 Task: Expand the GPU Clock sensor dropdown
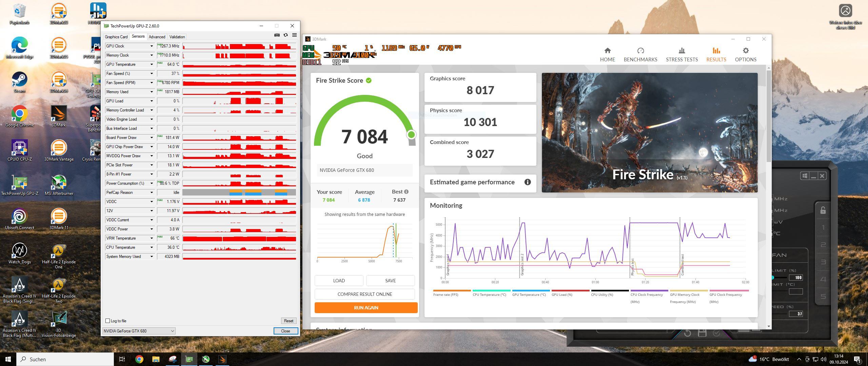(152, 46)
